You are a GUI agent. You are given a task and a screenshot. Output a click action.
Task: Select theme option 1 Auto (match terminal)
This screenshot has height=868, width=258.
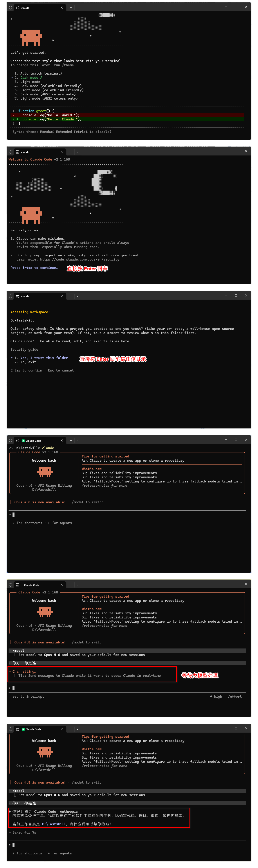pos(38,73)
